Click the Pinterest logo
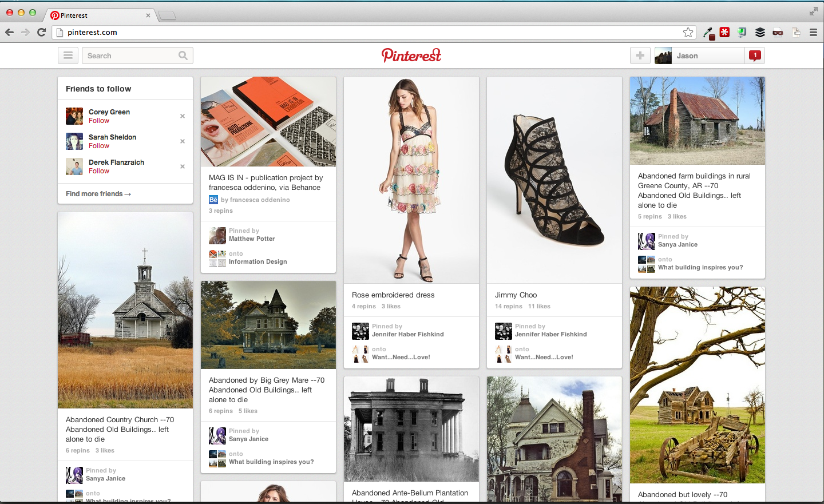 coord(411,55)
